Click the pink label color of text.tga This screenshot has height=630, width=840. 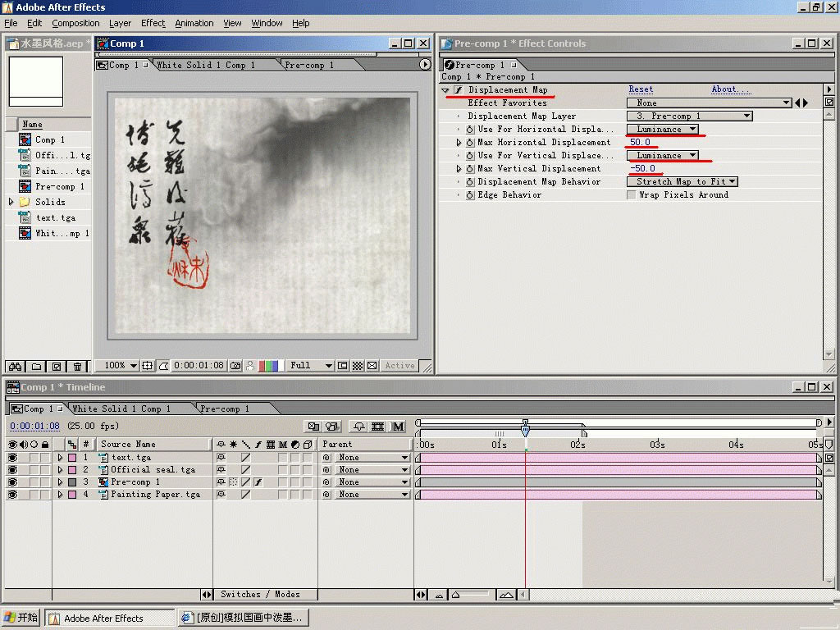pyautogui.click(x=72, y=458)
